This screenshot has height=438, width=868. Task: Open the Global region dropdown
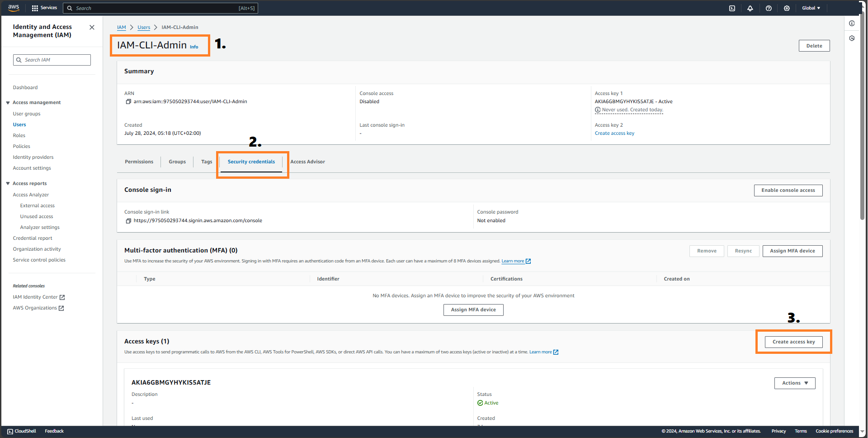pos(811,8)
